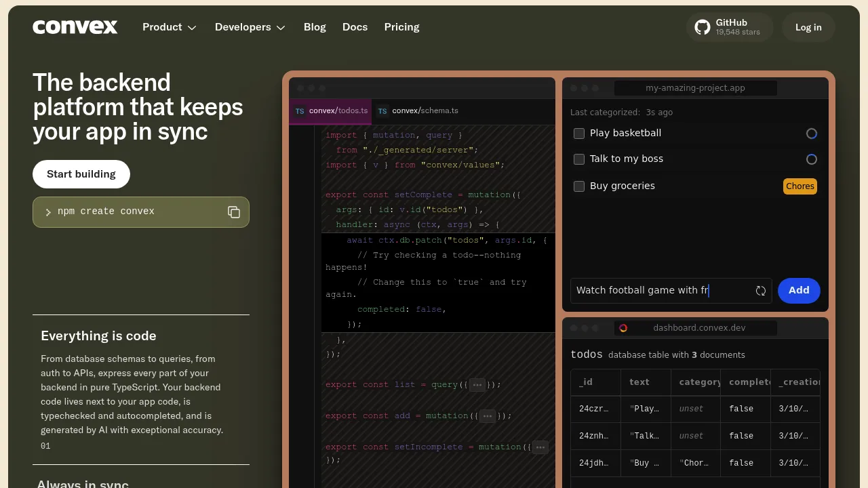Click the Convex logo
Screen dimensions: 868x488
pyautogui.click(x=75, y=27)
